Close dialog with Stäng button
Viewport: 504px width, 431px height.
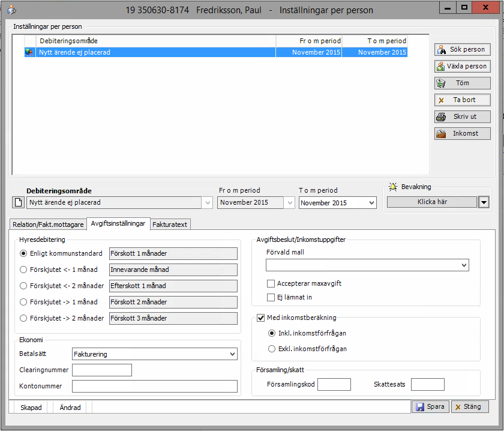470,406
